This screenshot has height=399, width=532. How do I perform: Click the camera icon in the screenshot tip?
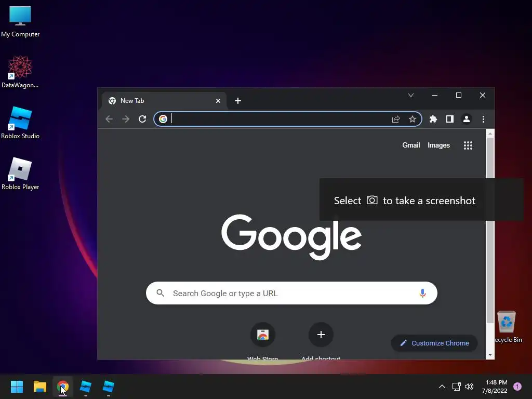tap(372, 200)
